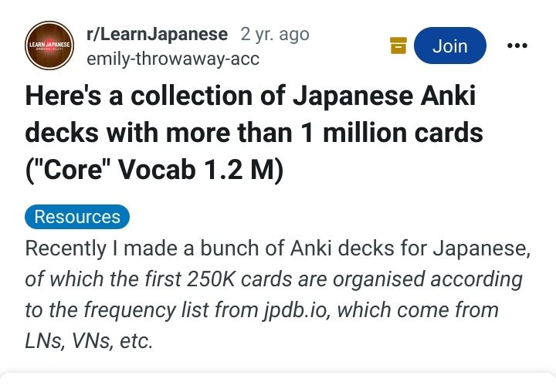Click the word "Anki" in the post title
This screenshot has width=556, height=392.
(448, 96)
